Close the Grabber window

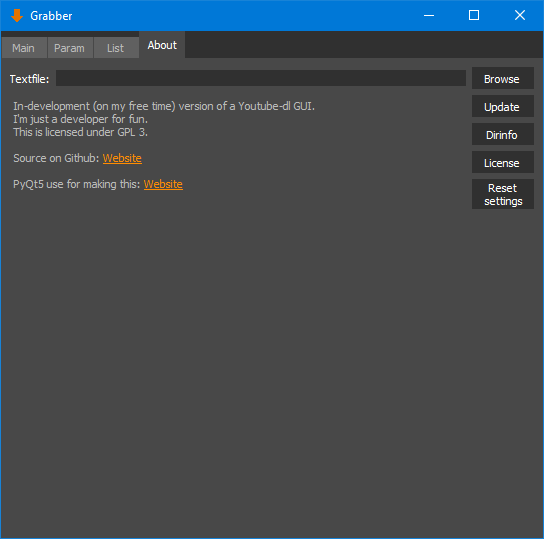tap(520, 15)
